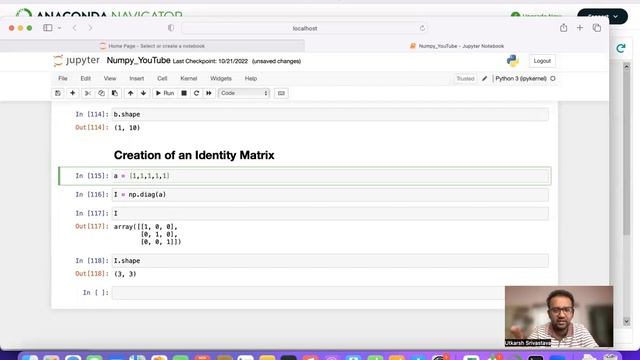Open the Cell menu
This screenshot has height=360, width=640.
162,78
